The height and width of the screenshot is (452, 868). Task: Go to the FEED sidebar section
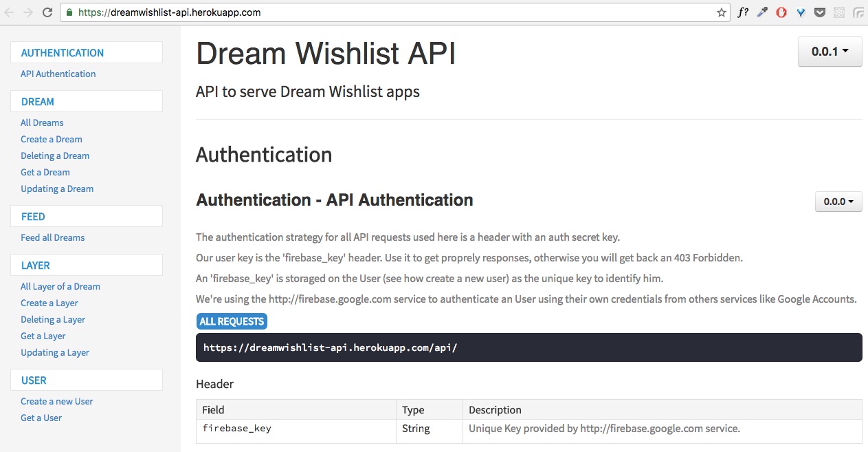(x=87, y=217)
